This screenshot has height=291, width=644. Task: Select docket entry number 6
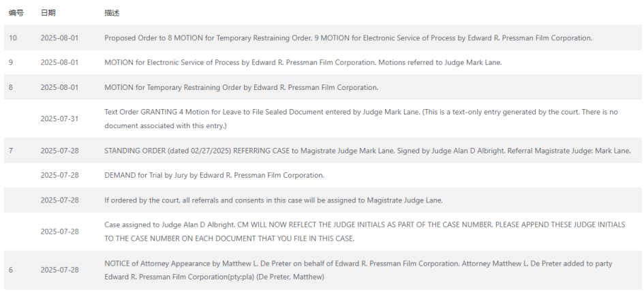click(x=11, y=270)
